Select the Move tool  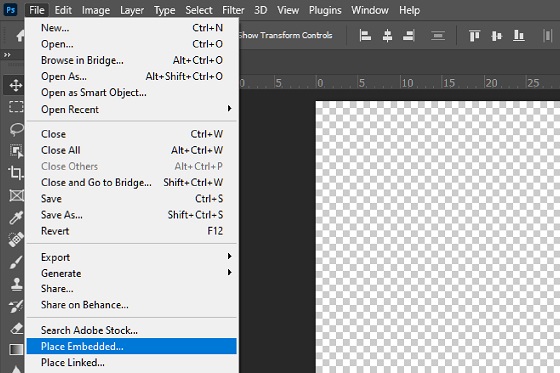coord(15,85)
